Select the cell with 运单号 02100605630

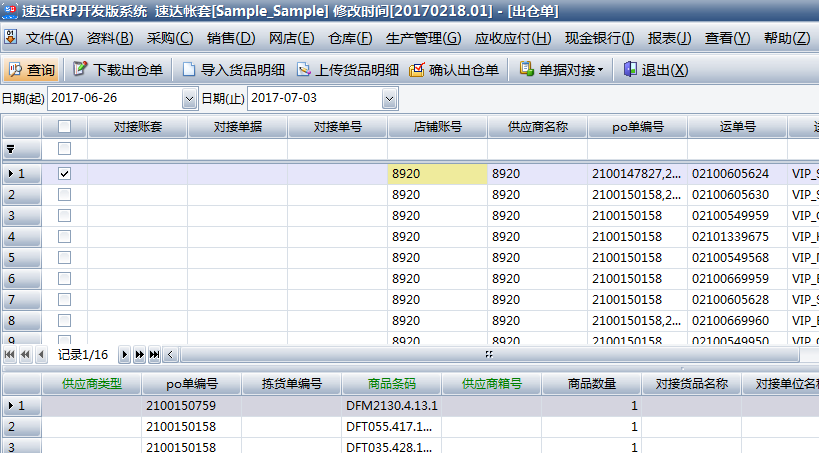click(x=737, y=195)
